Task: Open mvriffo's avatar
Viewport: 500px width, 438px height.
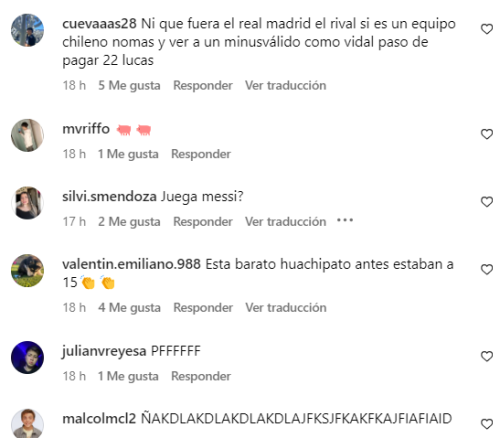Action: [27, 135]
